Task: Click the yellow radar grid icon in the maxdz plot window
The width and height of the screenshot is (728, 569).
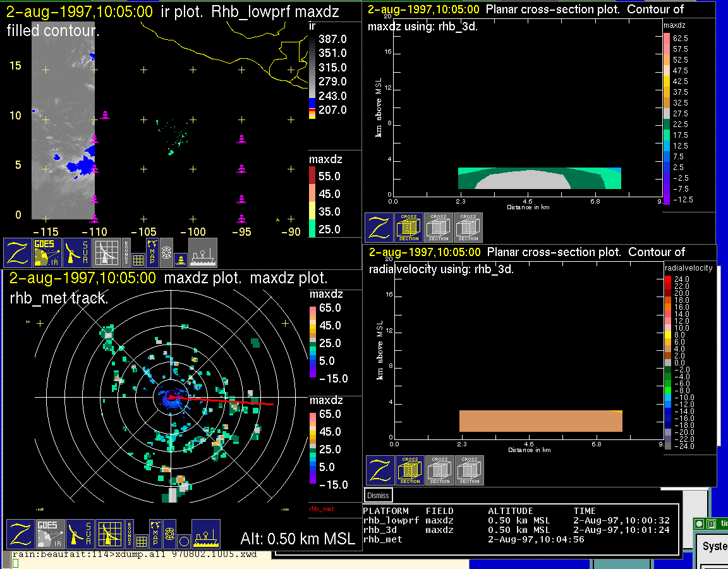Action: pos(110,534)
